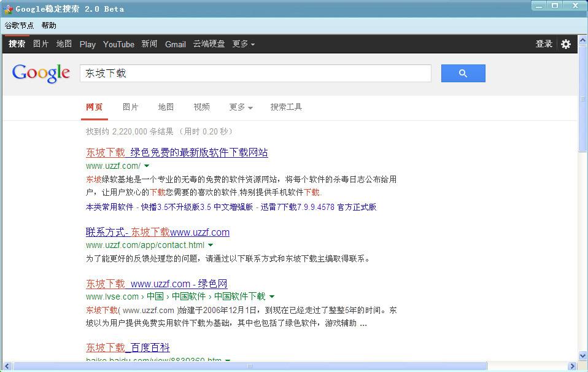Viewport: 588px width, 372px height.
Task: Click the horizontal scrollbar thumb
Action: point(250,366)
